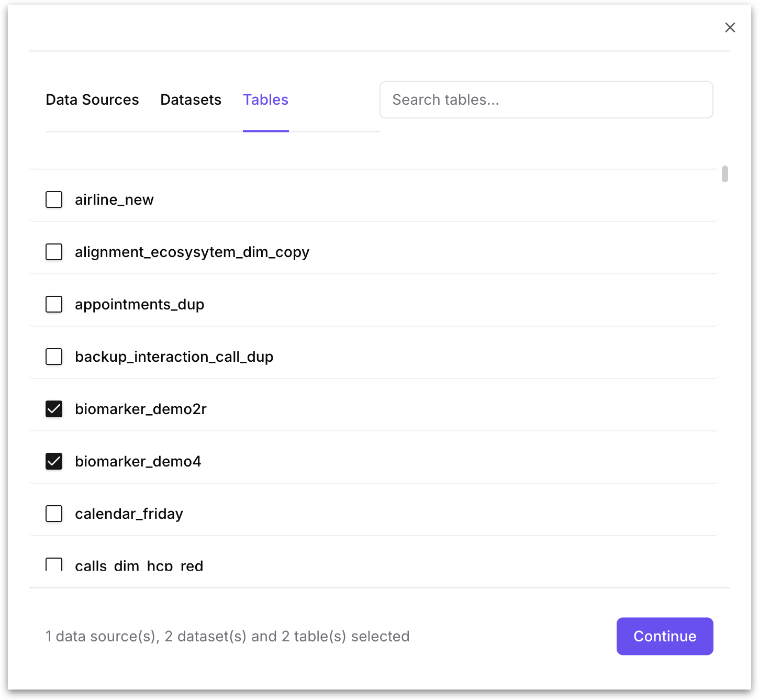This screenshot has height=700, width=759.
Task: Click the calendar_friday table label
Action: (129, 514)
